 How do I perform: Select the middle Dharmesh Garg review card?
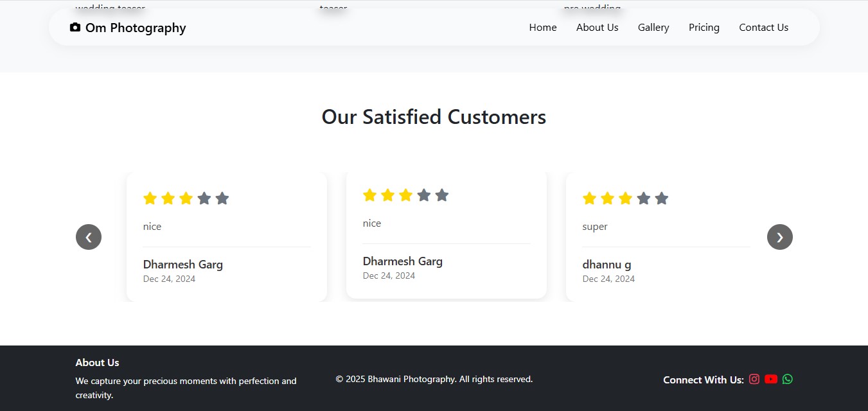coord(446,235)
